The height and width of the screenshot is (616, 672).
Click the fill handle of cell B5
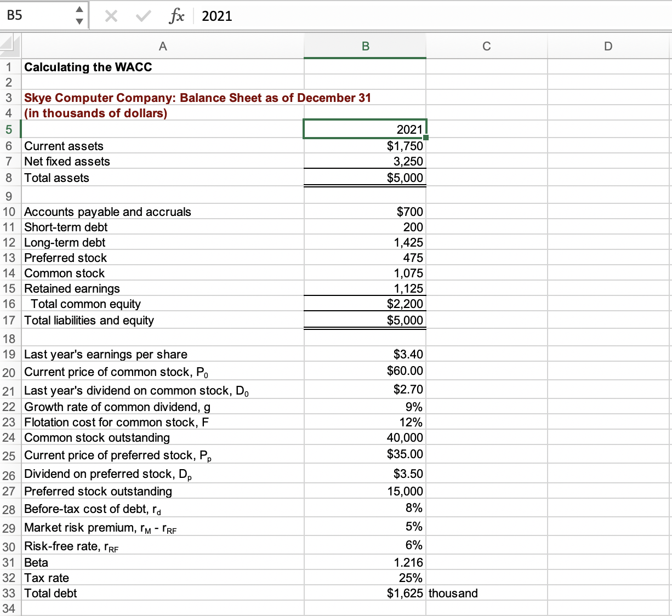pos(427,137)
